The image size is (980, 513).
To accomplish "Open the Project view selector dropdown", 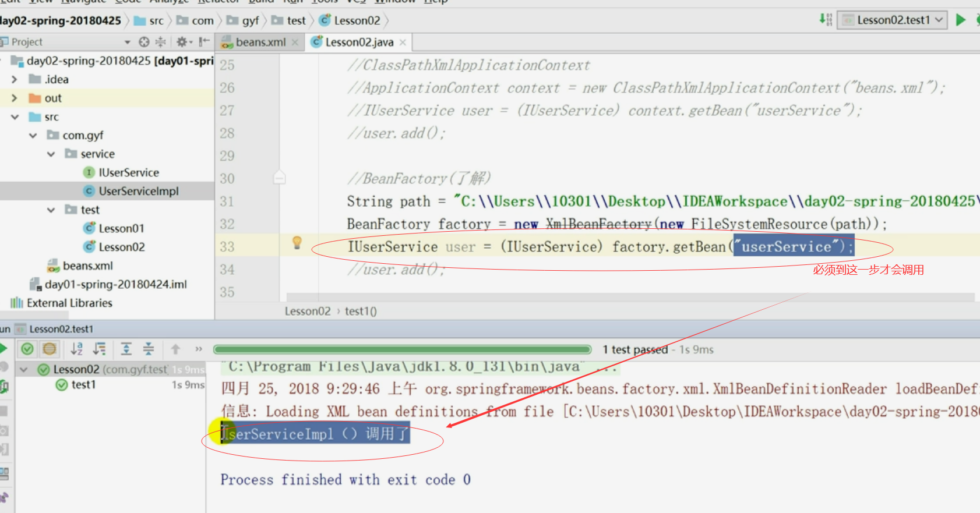I will tap(128, 42).
